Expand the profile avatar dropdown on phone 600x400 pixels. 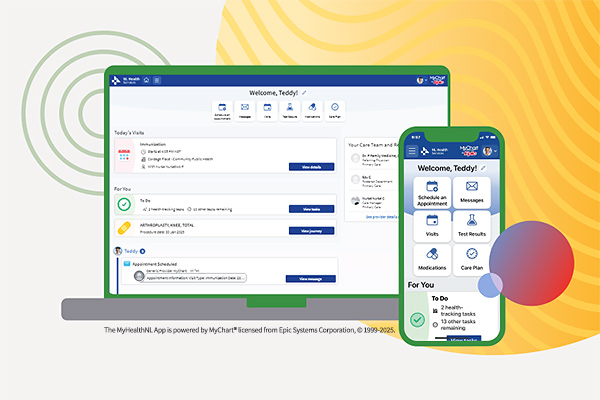[x=487, y=150]
